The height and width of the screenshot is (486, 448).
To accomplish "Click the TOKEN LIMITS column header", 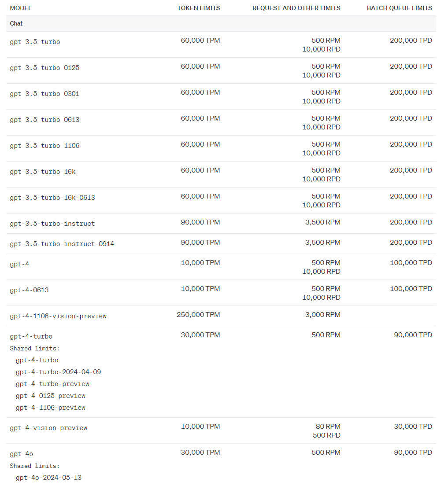I will tap(198, 8).
